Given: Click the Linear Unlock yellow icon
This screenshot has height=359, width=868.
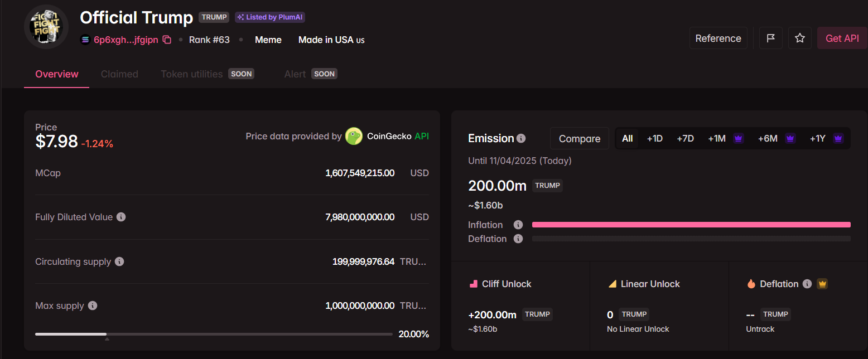Looking at the screenshot, I should [612, 284].
